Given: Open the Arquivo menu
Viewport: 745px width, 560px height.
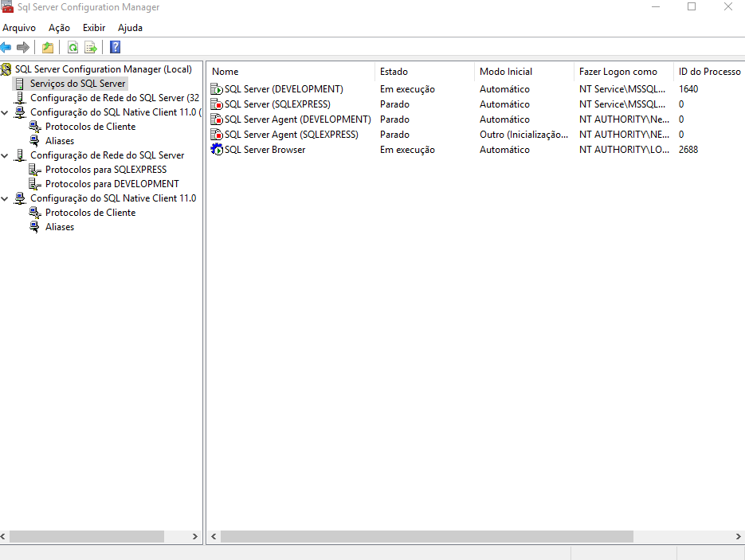Looking at the screenshot, I should pyautogui.click(x=19, y=28).
